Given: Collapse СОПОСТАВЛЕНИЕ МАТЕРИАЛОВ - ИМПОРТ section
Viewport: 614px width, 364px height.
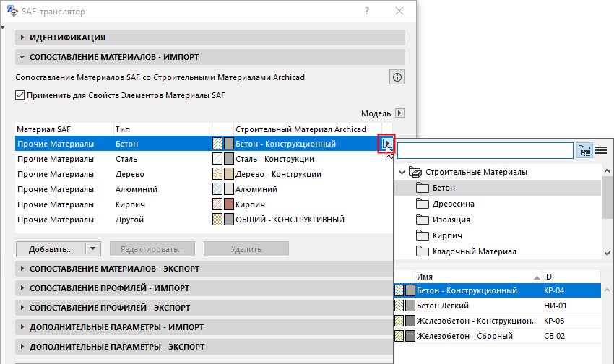Looking at the screenshot, I should (x=22, y=57).
